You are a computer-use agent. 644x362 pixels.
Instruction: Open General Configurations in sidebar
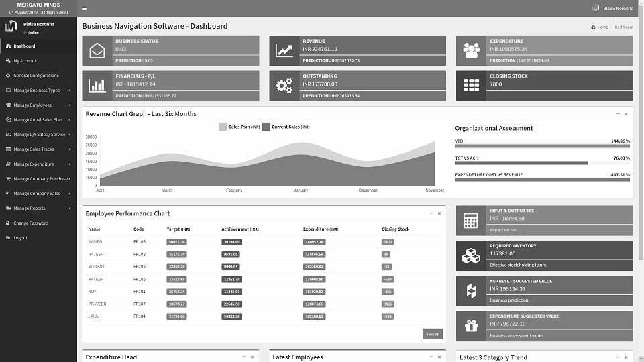tap(36, 76)
